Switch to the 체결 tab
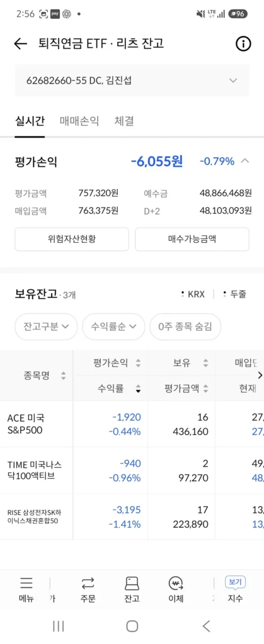 124,121
